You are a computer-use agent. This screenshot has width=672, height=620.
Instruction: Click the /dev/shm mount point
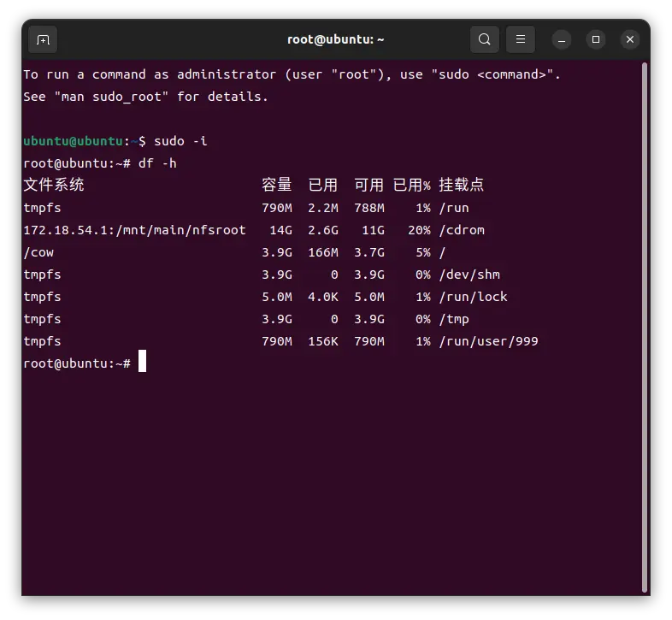tap(469, 275)
